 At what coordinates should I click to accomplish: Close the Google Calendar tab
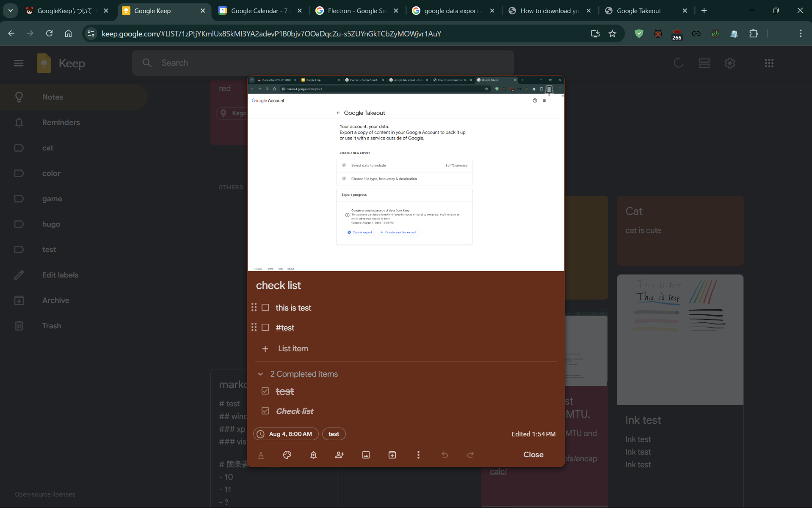click(300, 11)
